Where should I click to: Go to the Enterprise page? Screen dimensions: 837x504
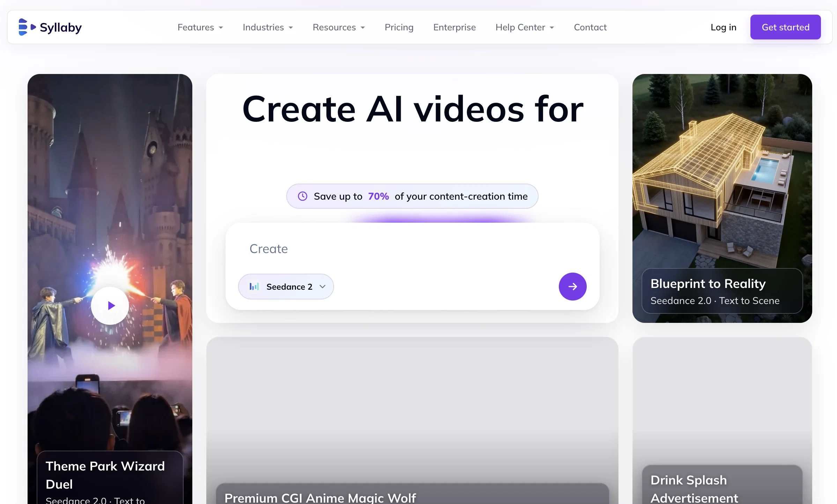coord(454,27)
